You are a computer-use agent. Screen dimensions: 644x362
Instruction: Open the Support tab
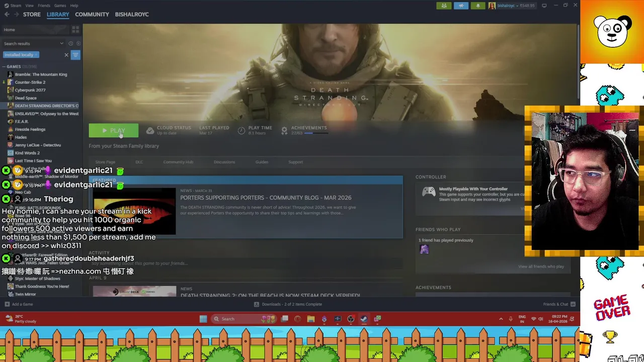295,162
